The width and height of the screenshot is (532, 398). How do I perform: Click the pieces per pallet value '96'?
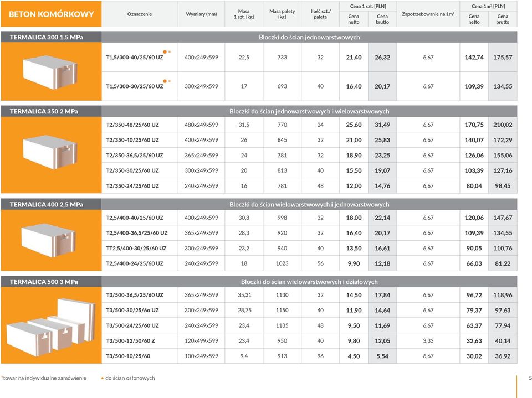[320, 356]
